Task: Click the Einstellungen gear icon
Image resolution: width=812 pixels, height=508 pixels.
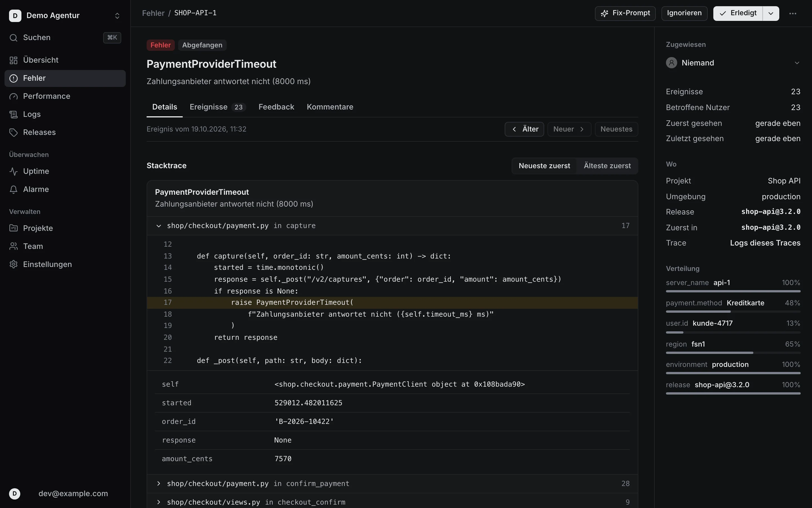Action: tap(14, 264)
